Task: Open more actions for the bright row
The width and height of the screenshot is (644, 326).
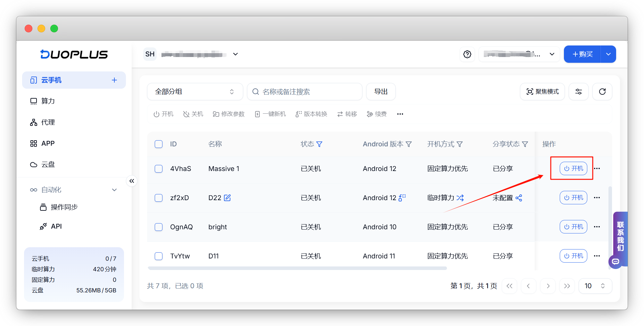Action: (597, 227)
